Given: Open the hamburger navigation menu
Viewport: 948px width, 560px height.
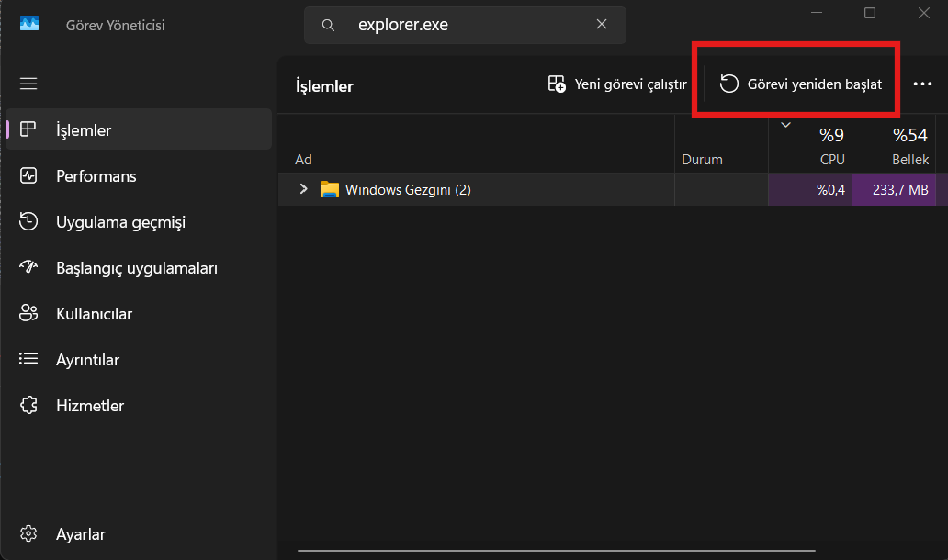Looking at the screenshot, I should (28, 84).
